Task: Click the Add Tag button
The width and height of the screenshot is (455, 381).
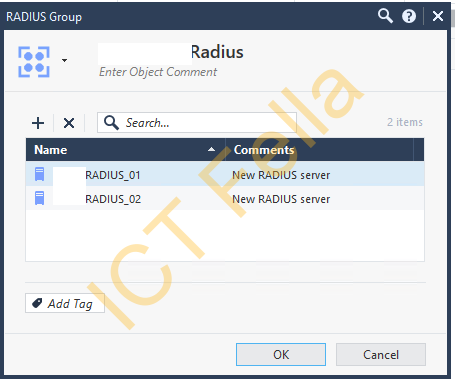Action: coord(65,303)
